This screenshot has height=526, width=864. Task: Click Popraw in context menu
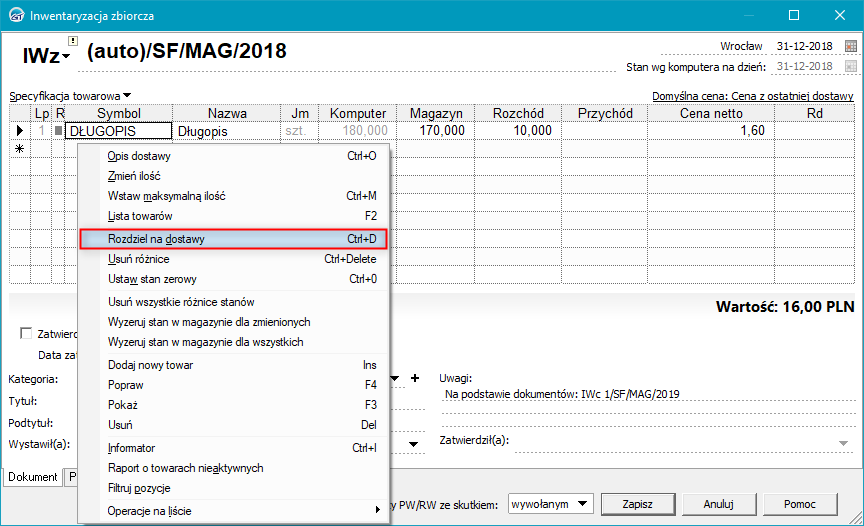pyautogui.click(x=234, y=385)
